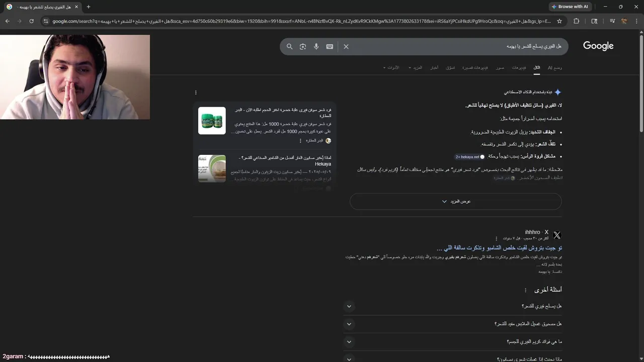Go forward with the browser forward arrow

coord(19,21)
